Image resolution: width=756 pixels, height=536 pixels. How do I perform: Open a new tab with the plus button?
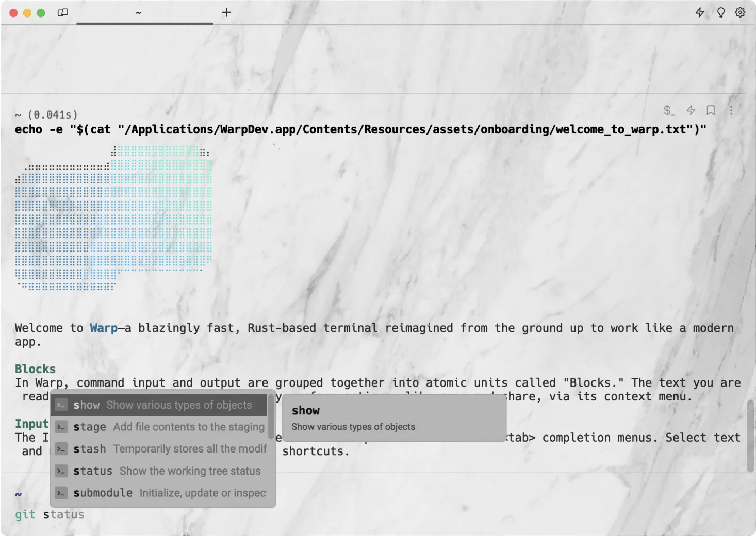(226, 12)
